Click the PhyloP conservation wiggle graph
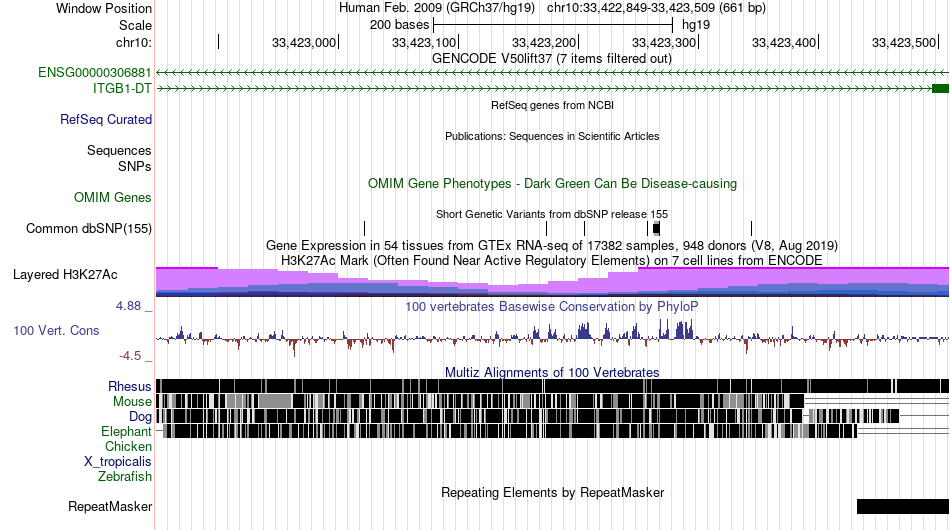Viewport: 950px width, 530px height. point(552,338)
